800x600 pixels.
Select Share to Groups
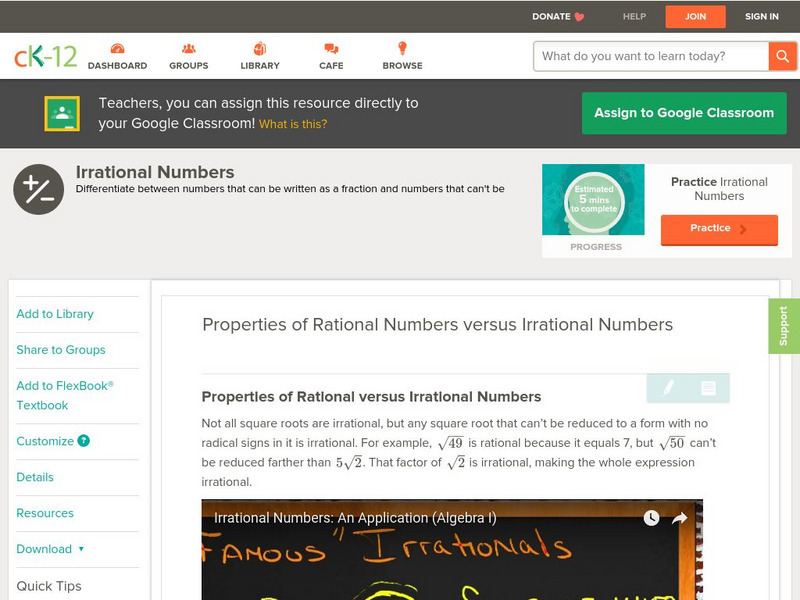point(61,350)
